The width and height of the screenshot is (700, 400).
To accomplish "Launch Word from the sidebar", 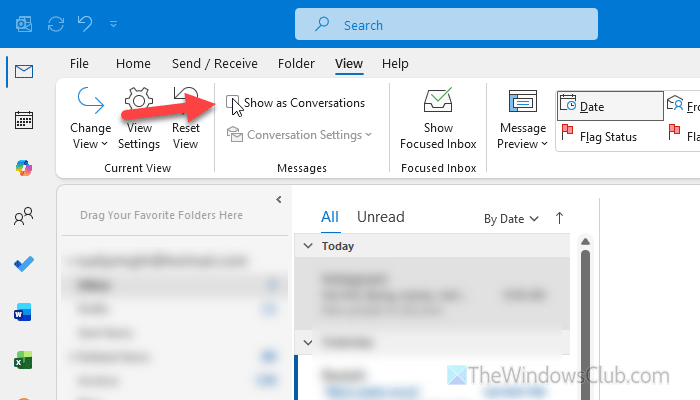I will point(23,312).
